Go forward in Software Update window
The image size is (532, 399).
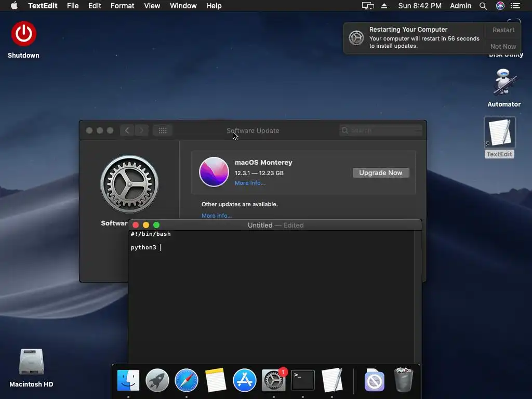click(x=141, y=130)
